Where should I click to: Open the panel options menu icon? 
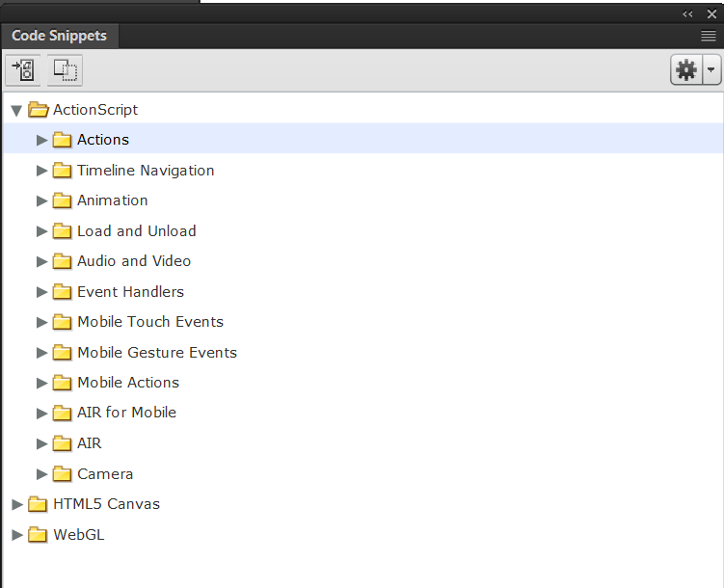(708, 36)
